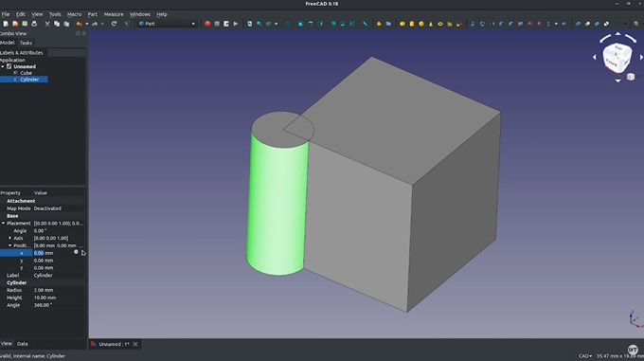Click the Radius value 2.00 mm
The width and height of the screenshot is (644, 361).
(x=44, y=290)
